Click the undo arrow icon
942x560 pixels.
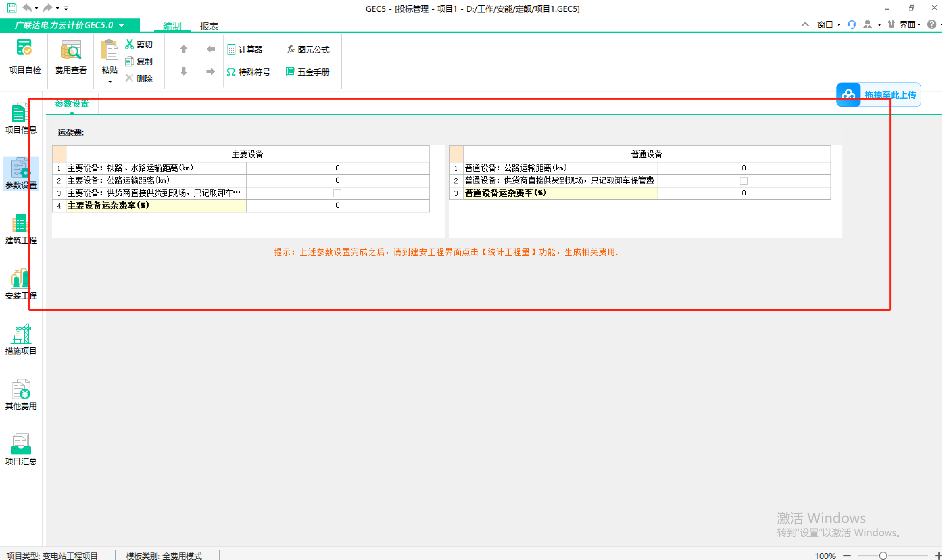tap(27, 8)
